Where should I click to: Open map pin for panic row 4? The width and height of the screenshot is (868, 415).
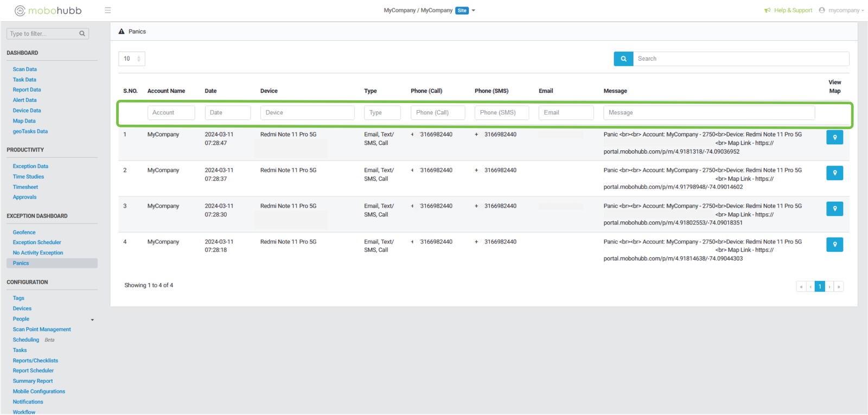pyautogui.click(x=834, y=245)
